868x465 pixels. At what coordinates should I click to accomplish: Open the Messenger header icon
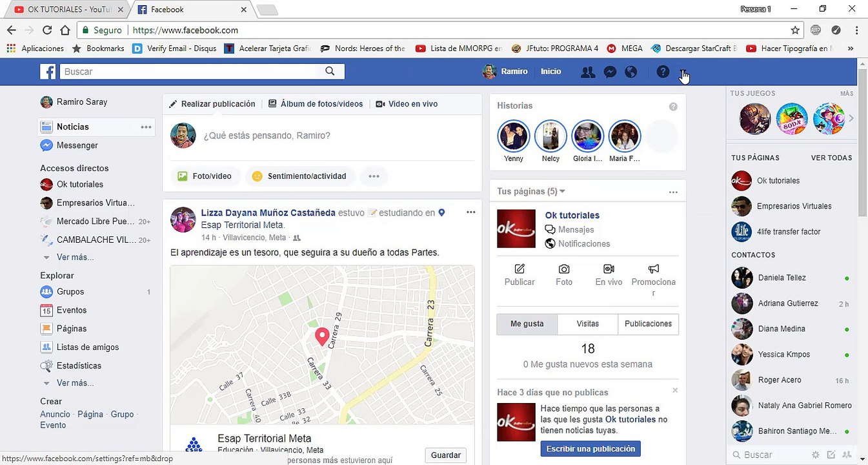click(610, 72)
